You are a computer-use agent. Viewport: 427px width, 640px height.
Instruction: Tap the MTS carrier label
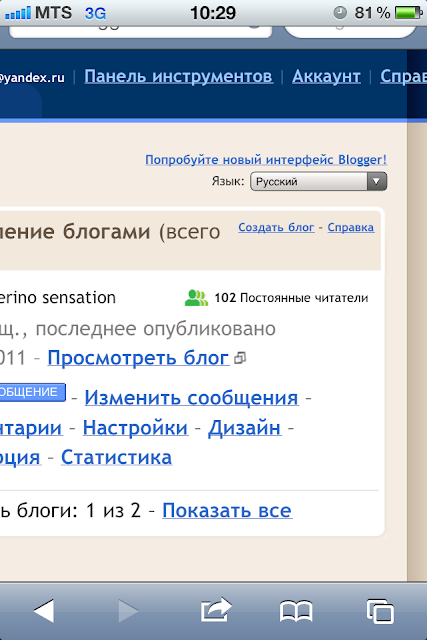pos(53,13)
